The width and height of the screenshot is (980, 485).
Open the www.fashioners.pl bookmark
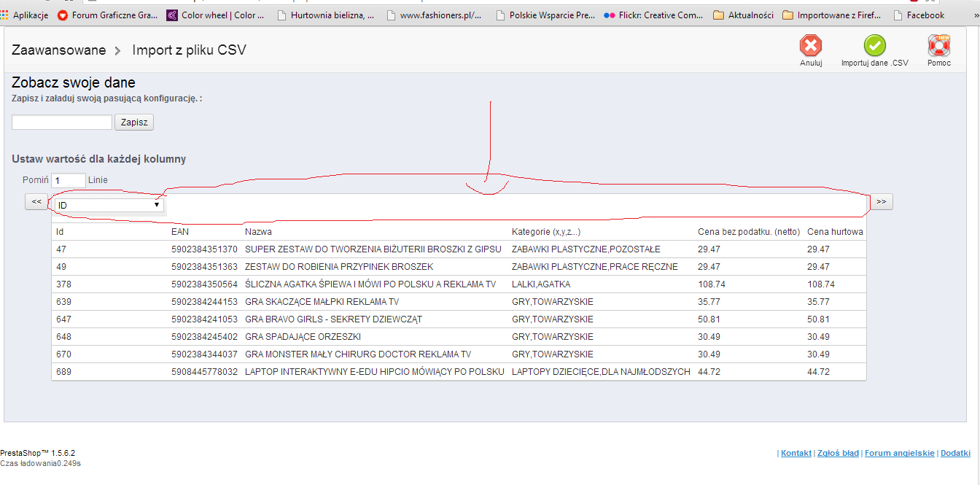pyautogui.click(x=435, y=15)
